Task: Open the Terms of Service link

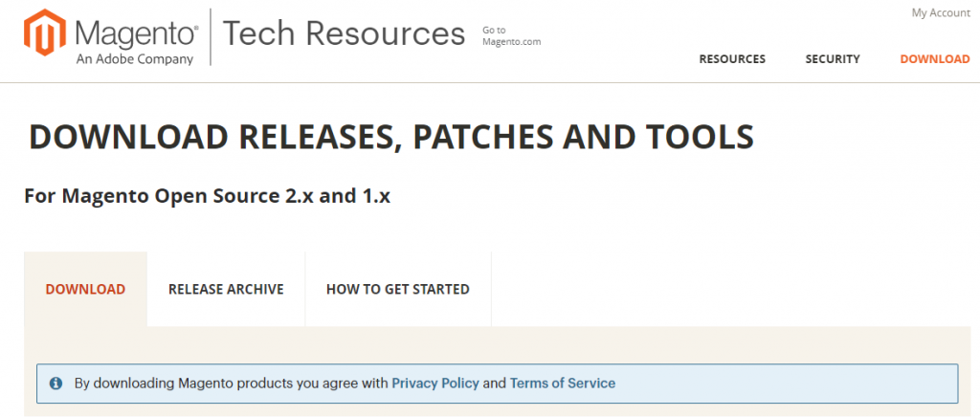Action: [563, 383]
